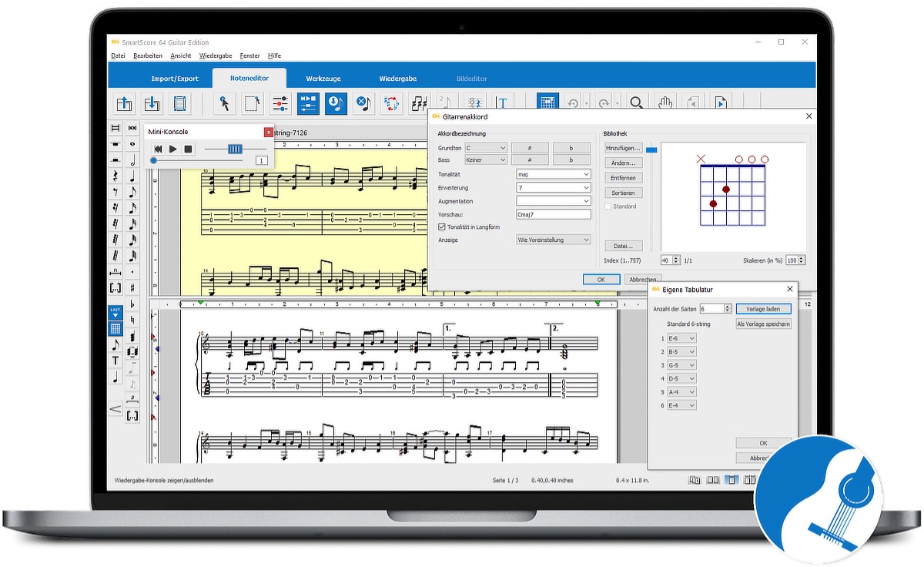Click the beamed notes toolbar icon

[419, 103]
